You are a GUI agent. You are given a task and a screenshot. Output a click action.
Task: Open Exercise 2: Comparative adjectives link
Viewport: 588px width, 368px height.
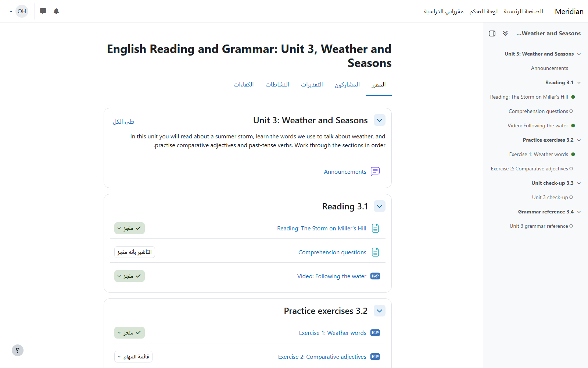322,357
